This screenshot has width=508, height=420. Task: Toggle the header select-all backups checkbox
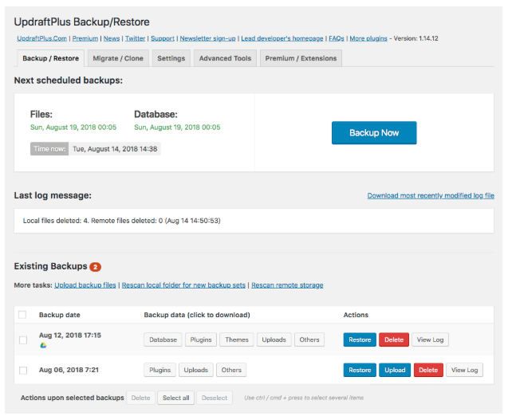point(23,316)
